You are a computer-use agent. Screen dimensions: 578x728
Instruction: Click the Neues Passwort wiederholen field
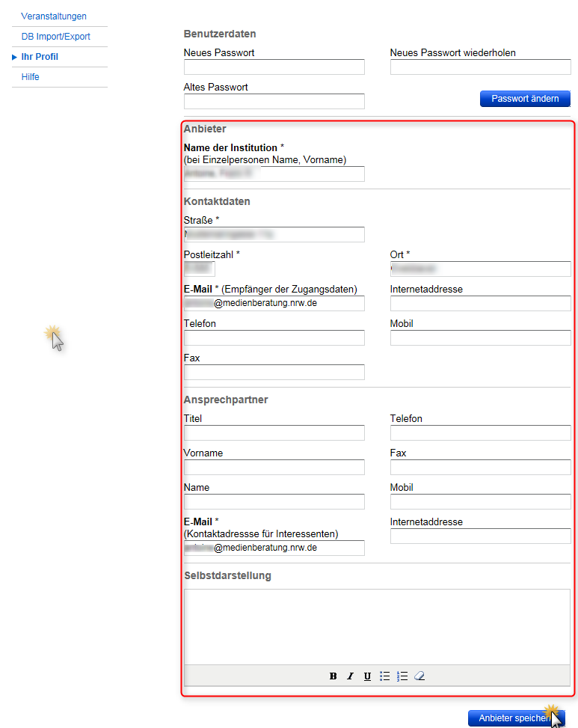pyautogui.click(x=480, y=67)
